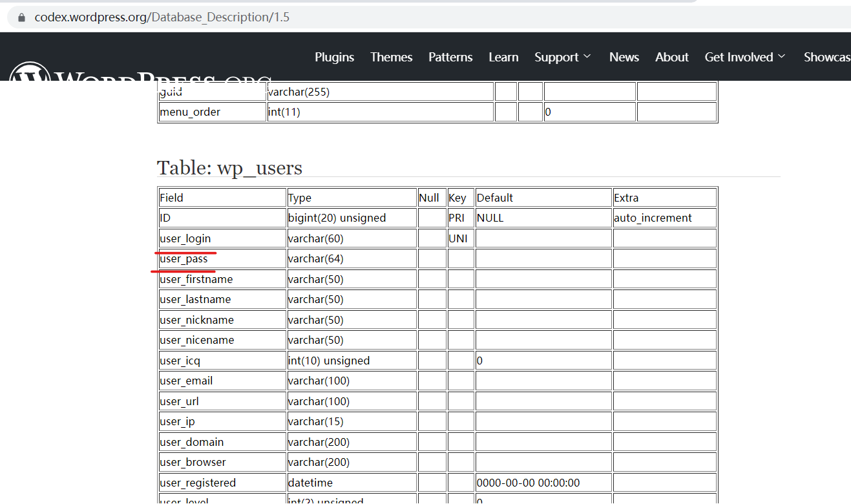Click the 'user_icq' field cell
Image resolution: width=851 pixels, height=504 pixels.
coord(222,361)
